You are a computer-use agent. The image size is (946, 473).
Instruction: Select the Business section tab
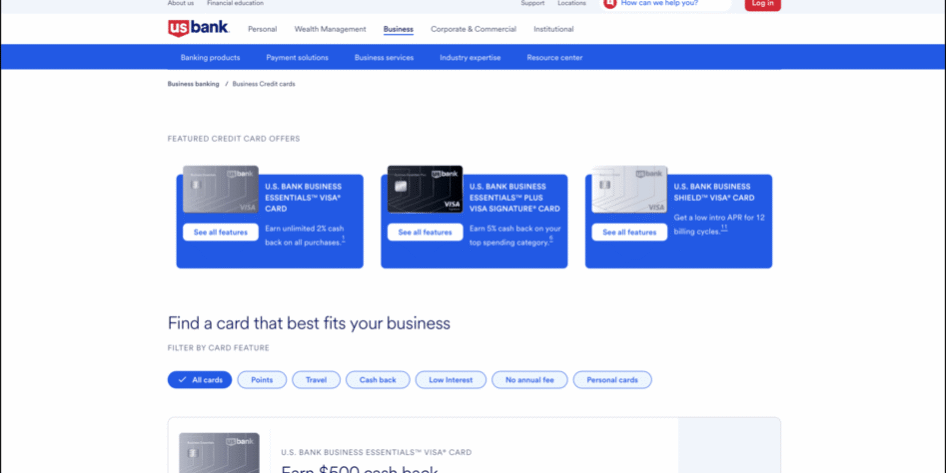pyautogui.click(x=398, y=29)
